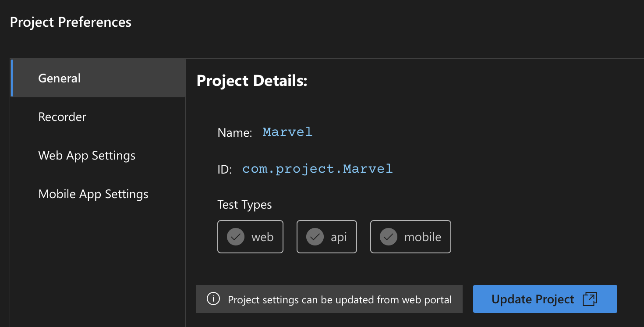Click the Update Project button
The height and width of the screenshot is (327, 644).
coord(545,299)
